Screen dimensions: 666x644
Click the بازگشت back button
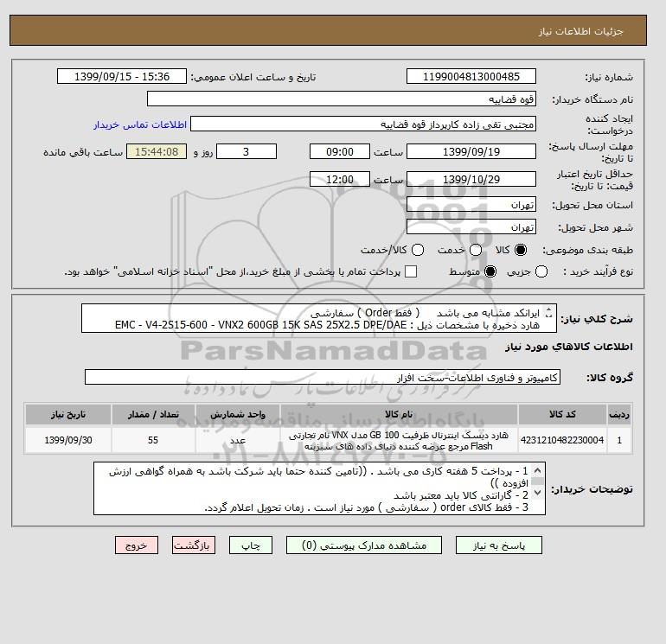tap(194, 545)
